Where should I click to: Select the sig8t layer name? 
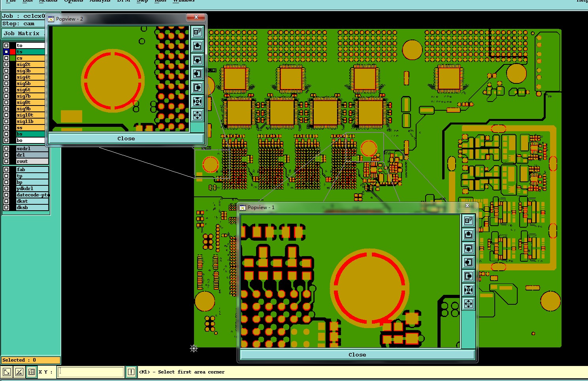(x=30, y=102)
